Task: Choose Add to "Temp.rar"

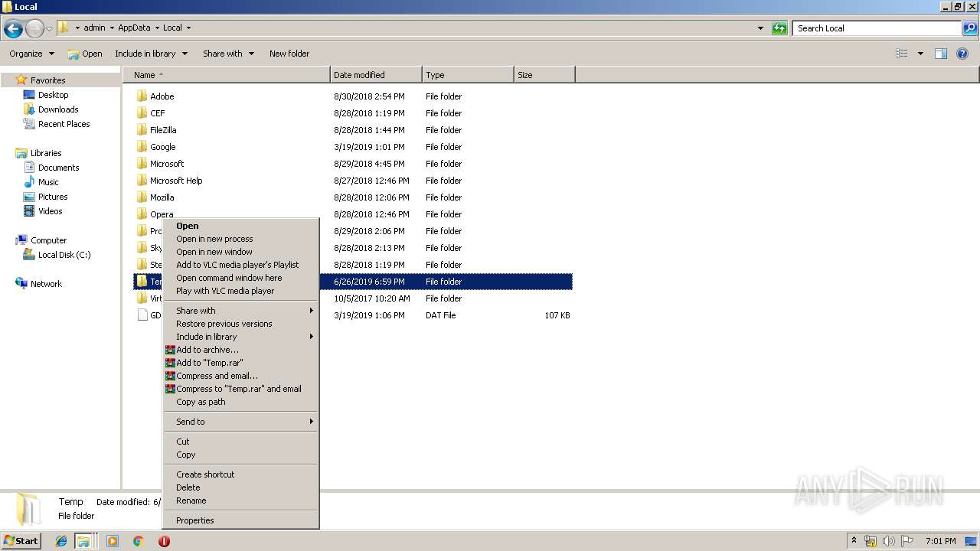Action: (x=240, y=363)
